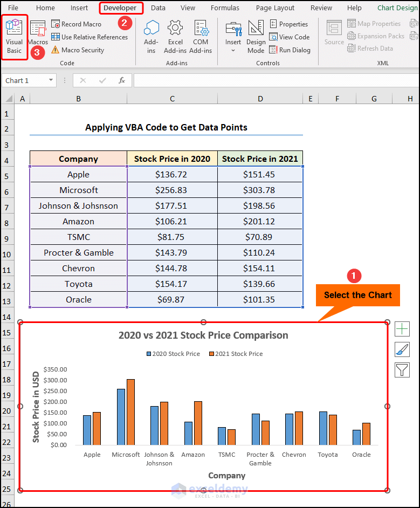Open the Page Layout tab
Screen dimensions: 420x508
[275, 8]
